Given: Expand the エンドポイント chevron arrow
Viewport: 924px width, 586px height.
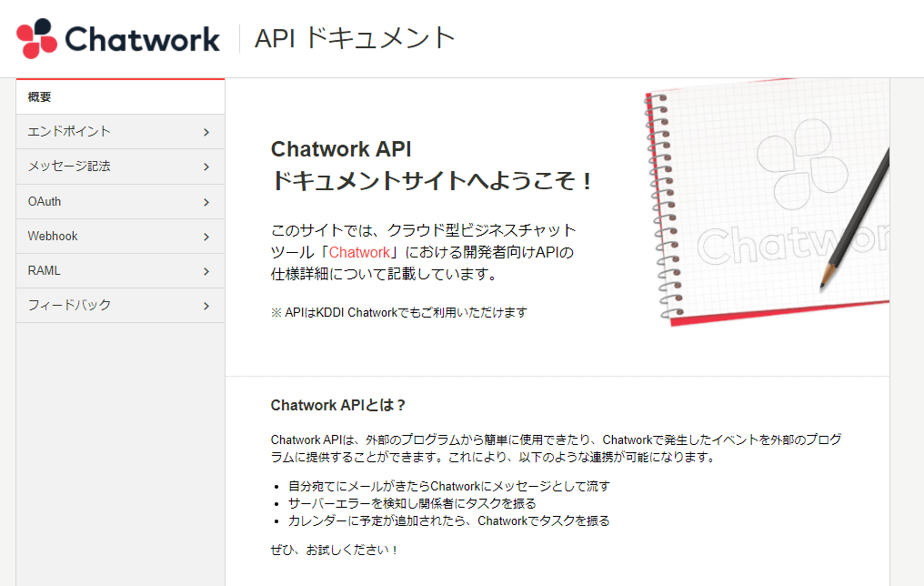Looking at the screenshot, I should pos(206,132).
